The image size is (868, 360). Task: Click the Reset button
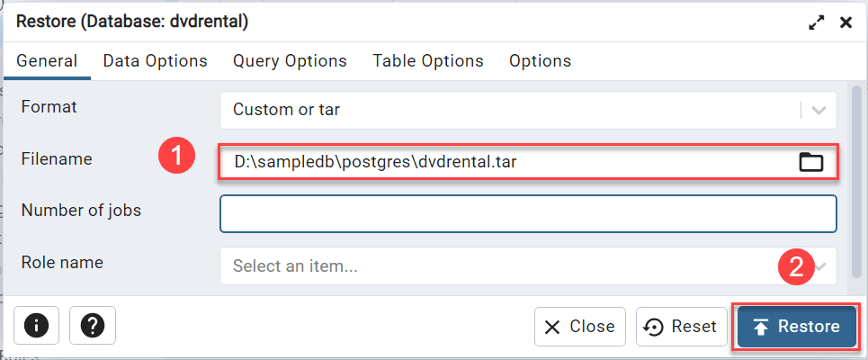(x=682, y=327)
